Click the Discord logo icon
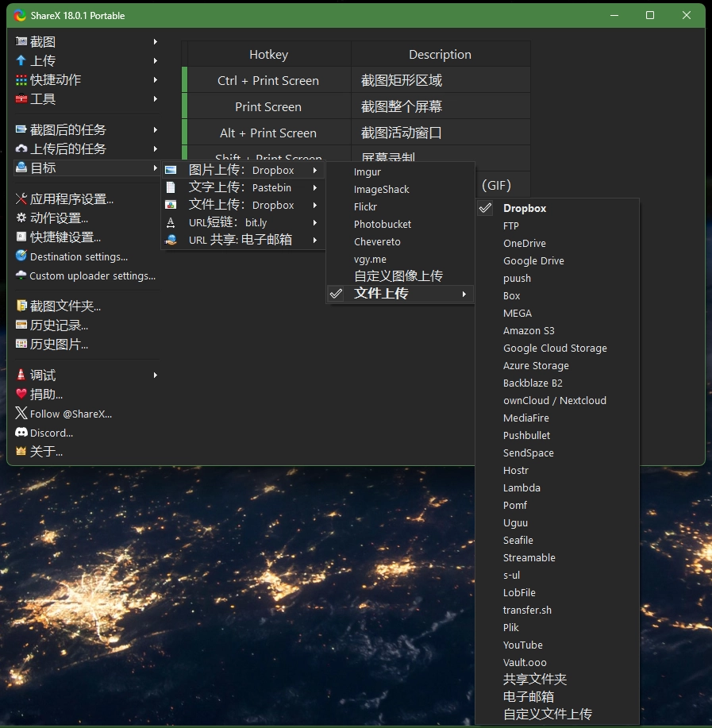Screen dimensions: 712x728 21,433
